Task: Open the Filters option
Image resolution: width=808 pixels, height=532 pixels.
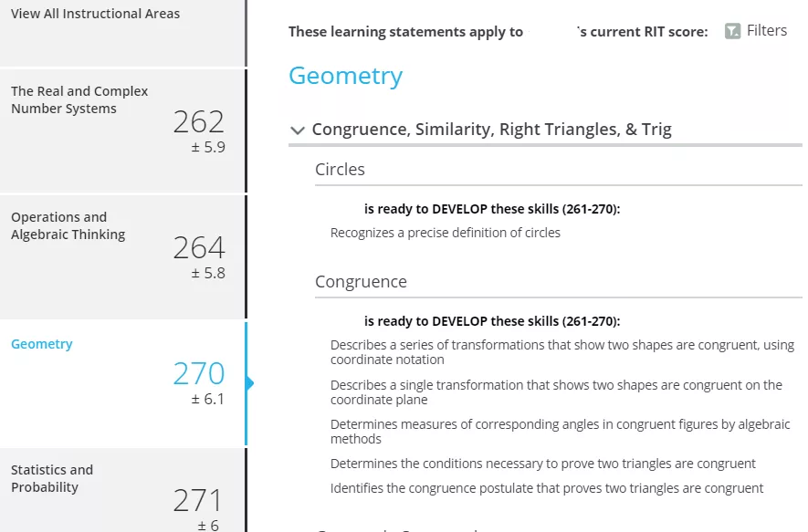Action: click(755, 31)
